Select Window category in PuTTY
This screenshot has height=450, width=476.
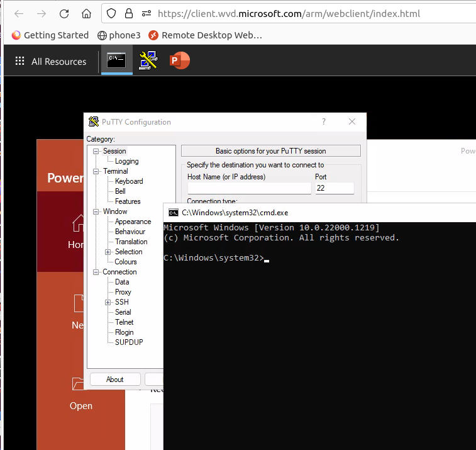115,211
